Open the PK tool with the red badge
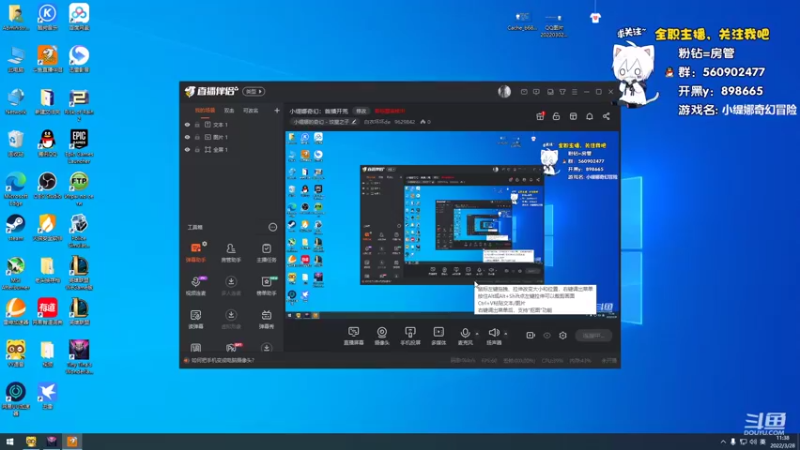 click(231, 348)
